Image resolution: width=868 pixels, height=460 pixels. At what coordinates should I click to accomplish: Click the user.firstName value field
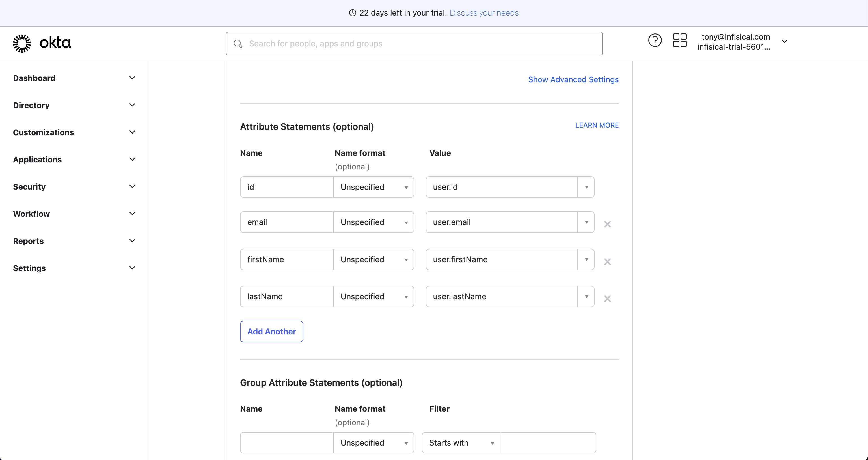[x=501, y=259]
